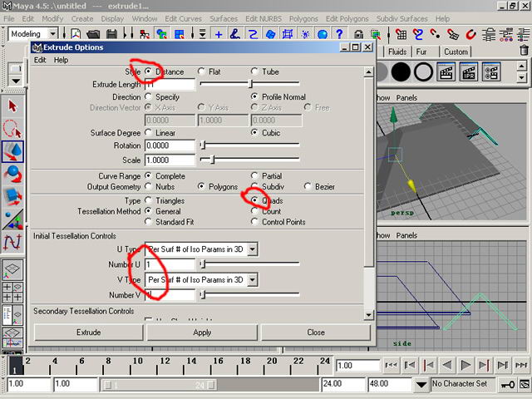
Task: Open the V Type dropdown
Action: point(252,280)
